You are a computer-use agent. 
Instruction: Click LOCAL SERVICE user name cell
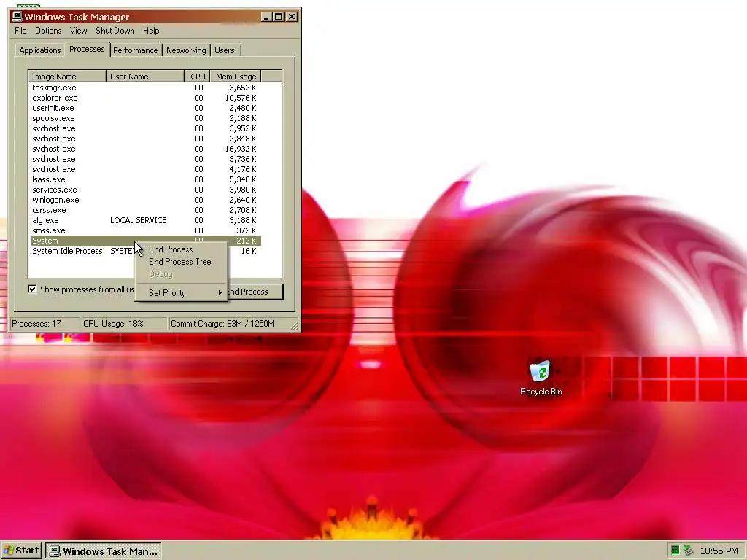click(138, 220)
